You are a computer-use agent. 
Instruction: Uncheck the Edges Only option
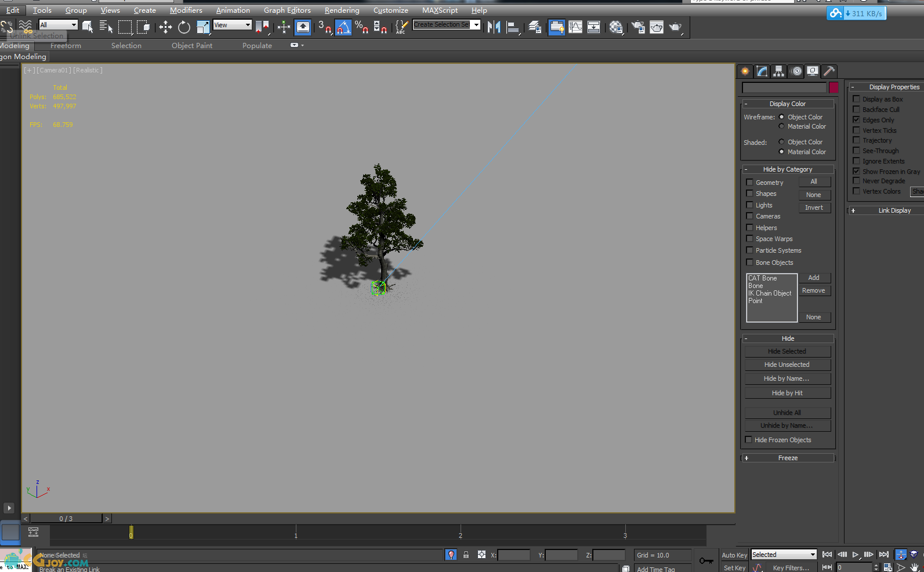click(856, 120)
